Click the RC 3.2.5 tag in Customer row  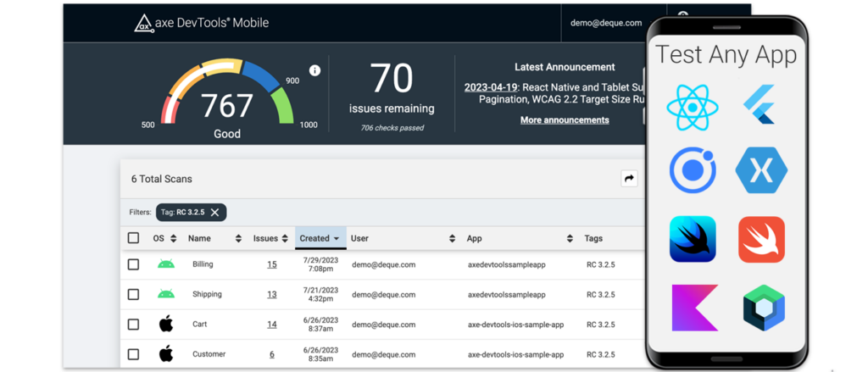point(601,354)
